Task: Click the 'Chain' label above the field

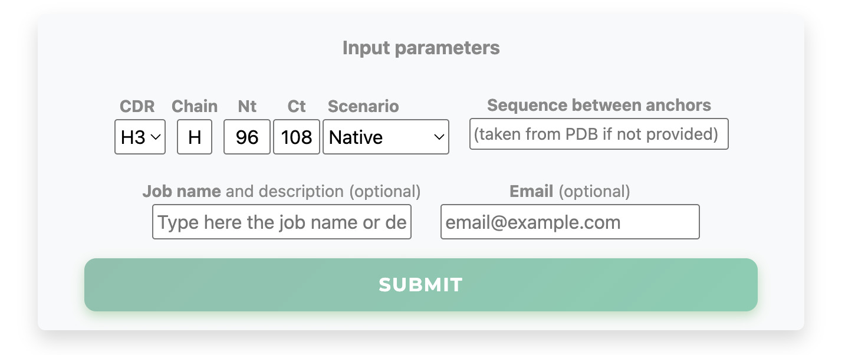Action: point(195,107)
